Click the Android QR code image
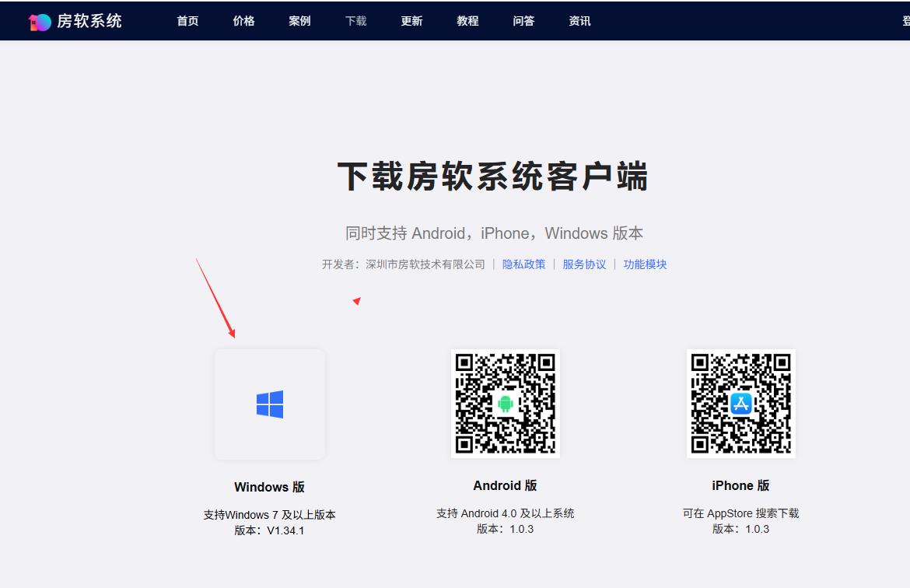The height and width of the screenshot is (588, 910). [506, 404]
